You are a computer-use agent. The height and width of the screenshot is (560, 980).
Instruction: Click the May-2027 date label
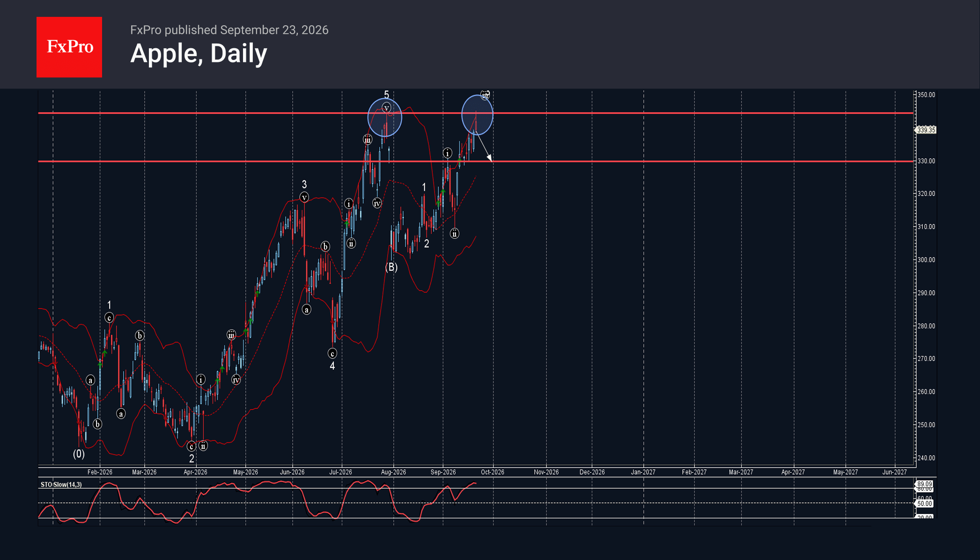(845, 472)
